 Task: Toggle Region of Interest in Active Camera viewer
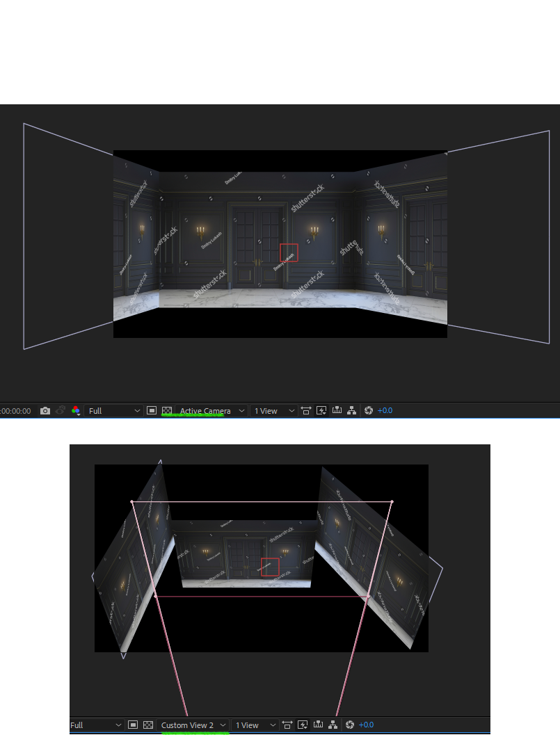tap(152, 410)
